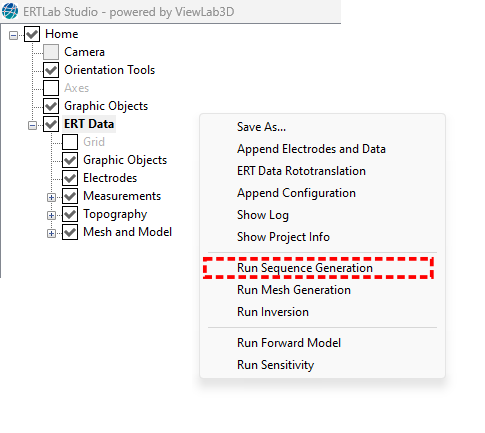Select Append Electrodes and Data
Image resolution: width=485 pixels, height=433 pixels.
pyautogui.click(x=311, y=149)
